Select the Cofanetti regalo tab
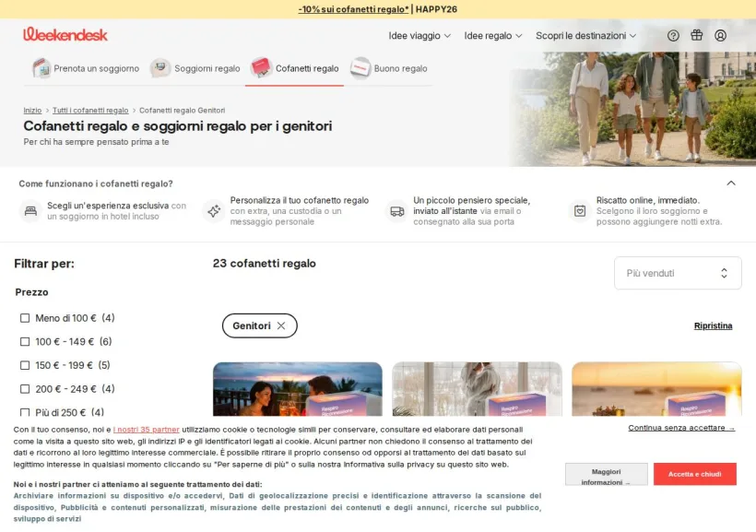This screenshot has height=532, width=756. click(x=295, y=68)
